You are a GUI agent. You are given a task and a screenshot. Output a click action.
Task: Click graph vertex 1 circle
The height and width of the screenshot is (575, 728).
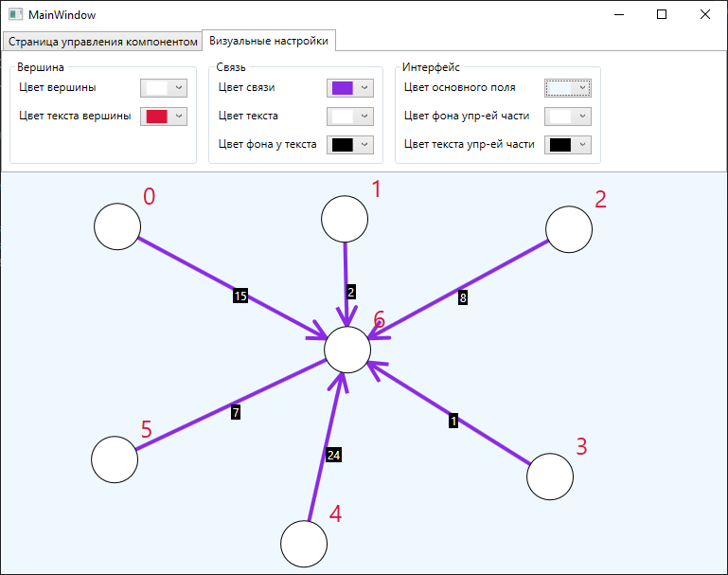[x=345, y=219]
